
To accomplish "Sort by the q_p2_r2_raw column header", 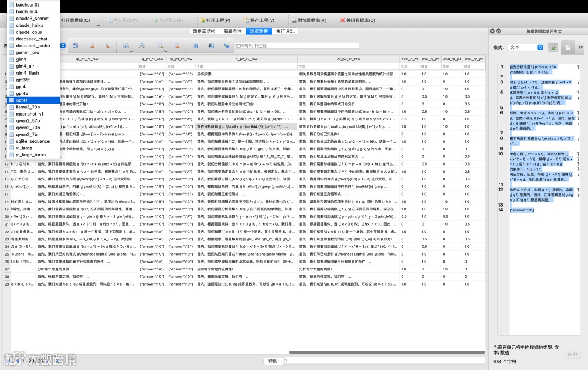I will click(246, 59).
